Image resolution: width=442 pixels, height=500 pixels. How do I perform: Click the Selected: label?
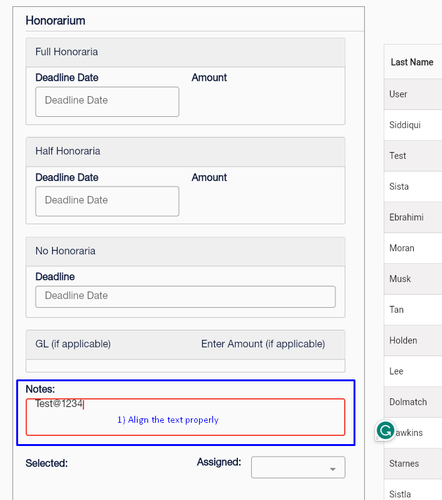47,463
